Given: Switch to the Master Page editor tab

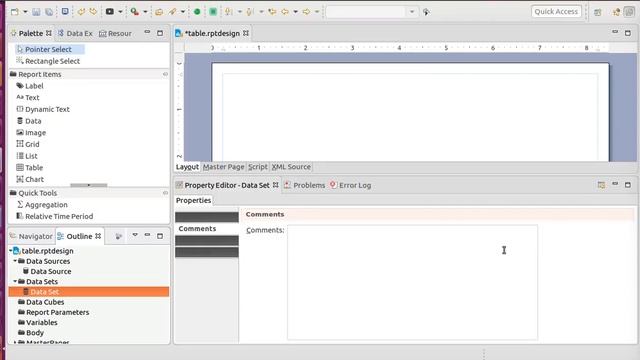Looking at the screenshot, I should pos(223,167).
